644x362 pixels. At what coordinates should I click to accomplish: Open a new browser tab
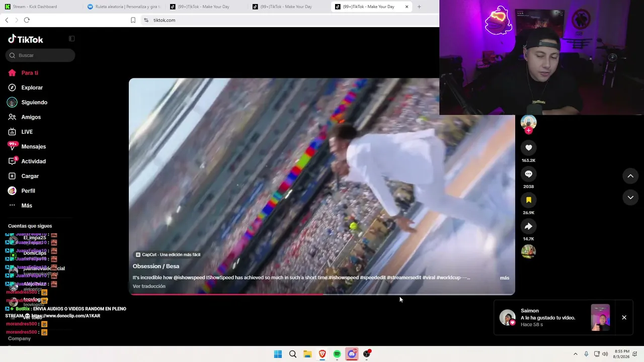[x=419, y=7]
